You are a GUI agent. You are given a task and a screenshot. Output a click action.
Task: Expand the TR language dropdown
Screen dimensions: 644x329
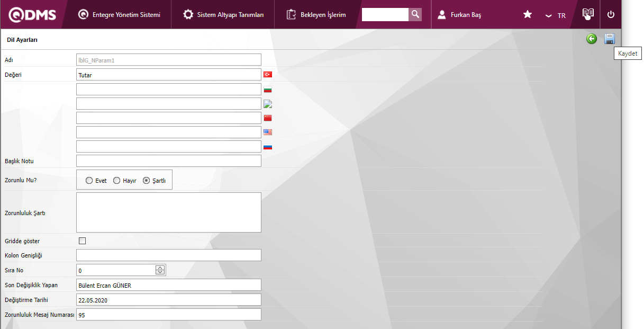point(556,15)
